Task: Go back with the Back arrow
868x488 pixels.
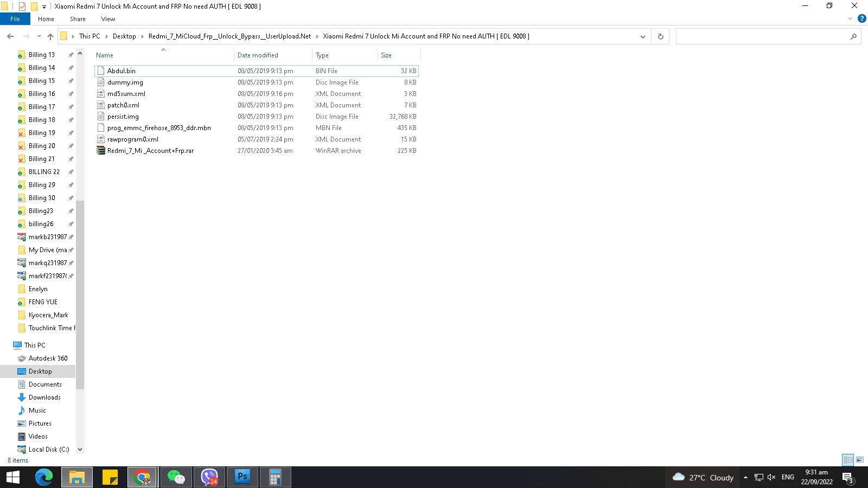Action: click(10, 36)
